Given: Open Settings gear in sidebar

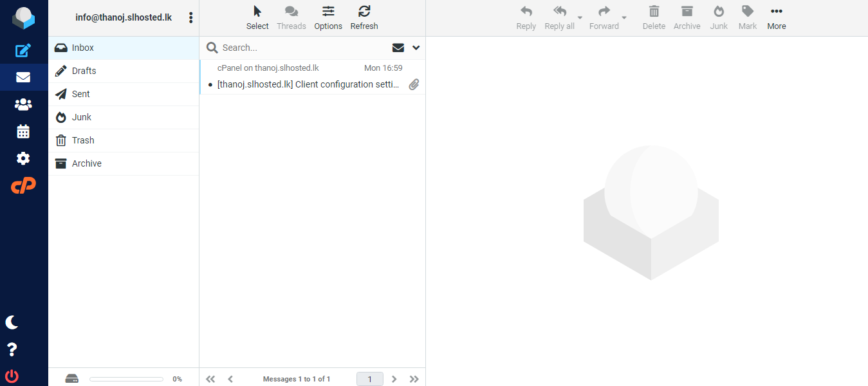Looking at the screenshot, I should 23,158.
